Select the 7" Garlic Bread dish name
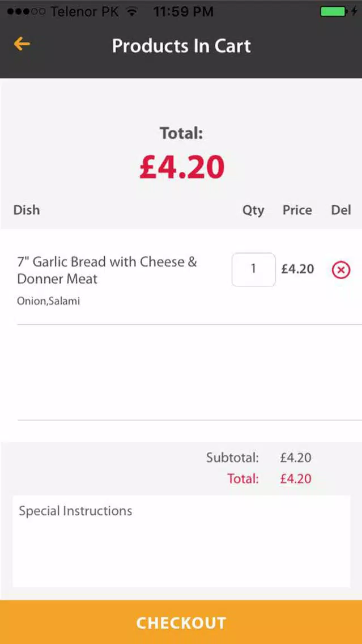362x644 pixels. tap(107, 270)
